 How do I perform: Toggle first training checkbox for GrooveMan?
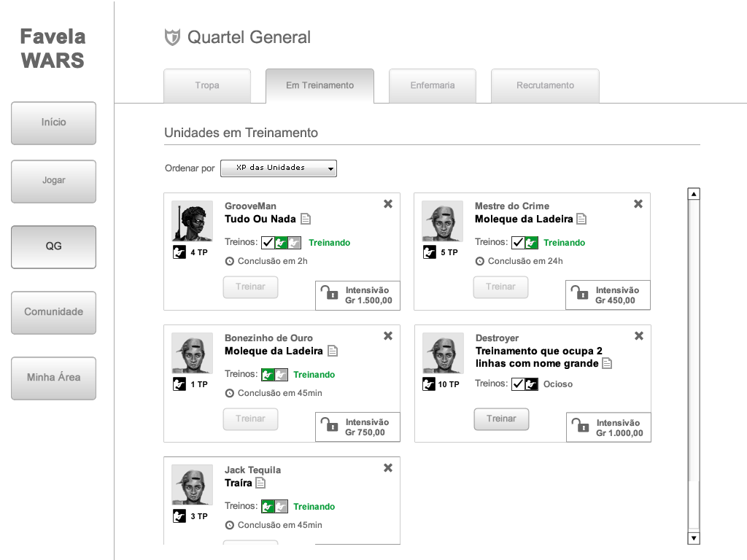(x=268, y=243)
